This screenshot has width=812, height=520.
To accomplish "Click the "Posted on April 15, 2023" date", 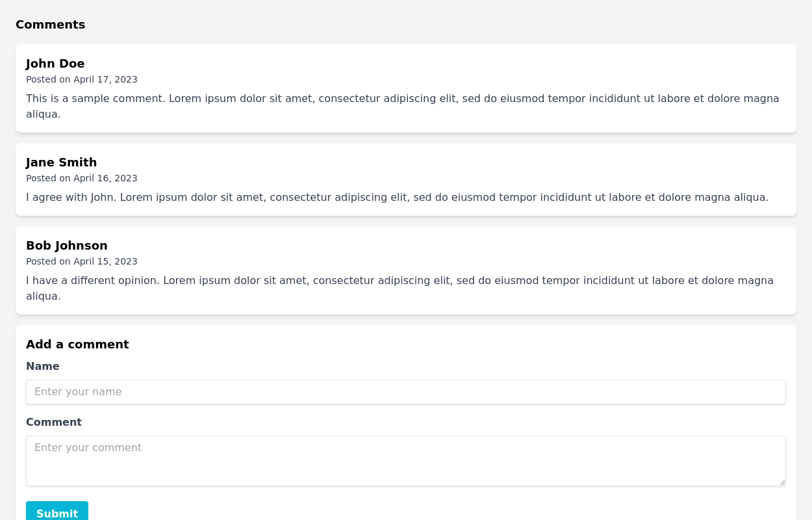I will [x=82, y=262].
